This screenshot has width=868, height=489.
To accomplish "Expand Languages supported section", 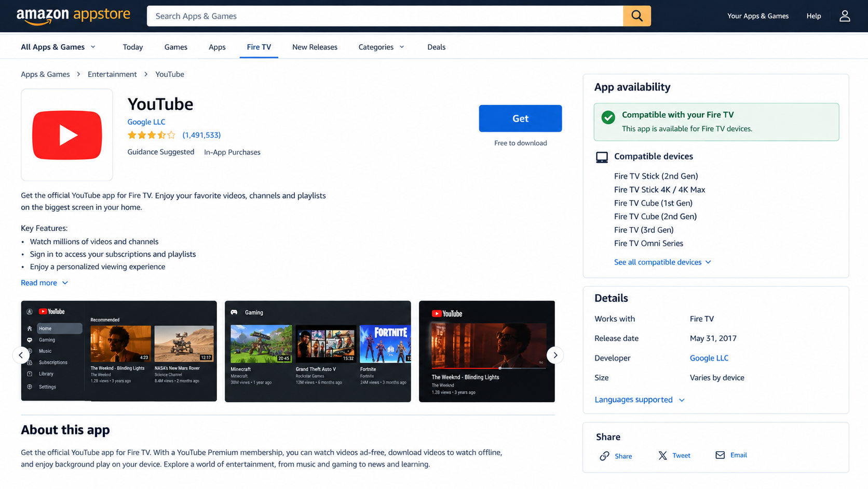I will coord(640,400).
